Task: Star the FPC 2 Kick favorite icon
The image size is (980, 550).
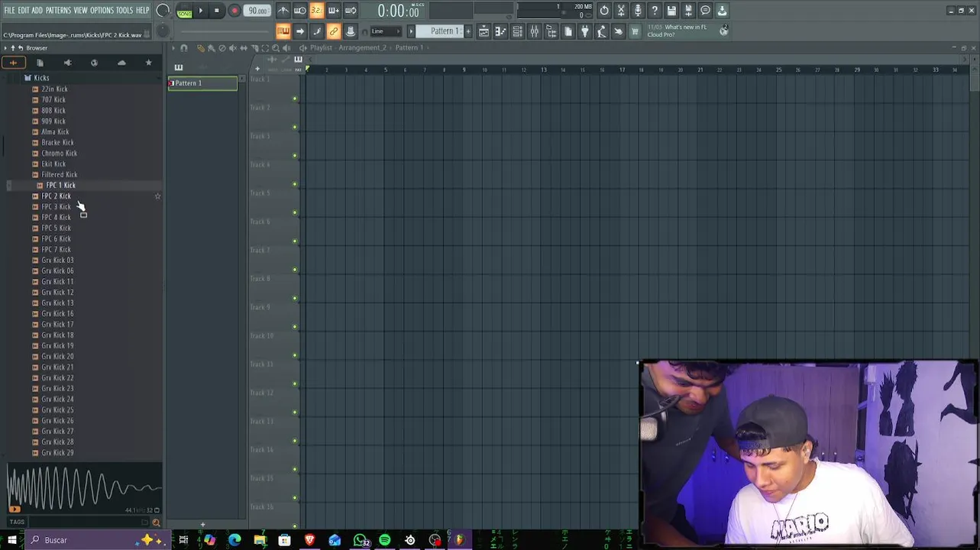Action: click(158, 196)
